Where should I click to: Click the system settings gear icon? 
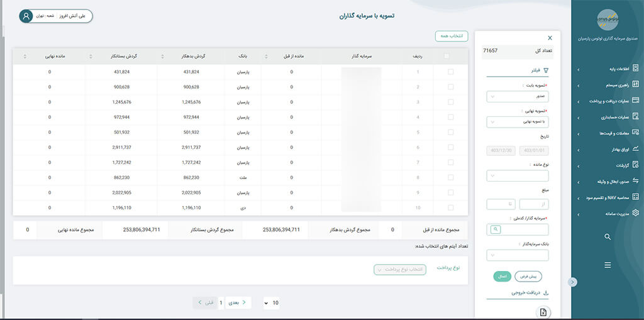pos(635,213)
